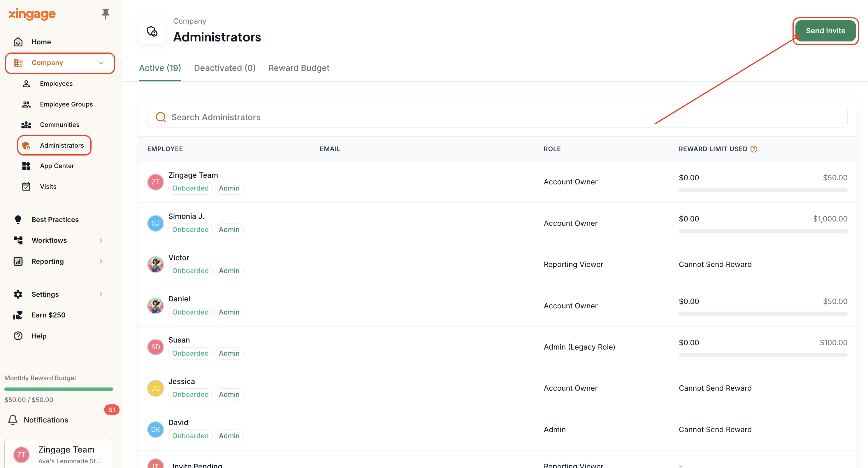Click the Settings gear icon
The image size is (868, 468).
(x=18, y=294)
